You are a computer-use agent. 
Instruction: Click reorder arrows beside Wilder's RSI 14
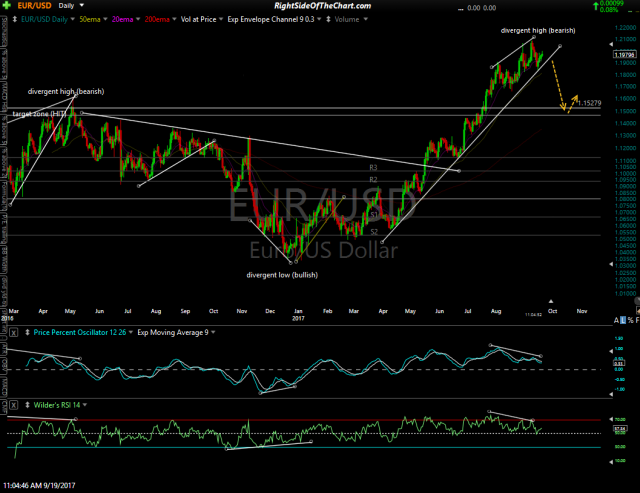click(x=27, y=405)
